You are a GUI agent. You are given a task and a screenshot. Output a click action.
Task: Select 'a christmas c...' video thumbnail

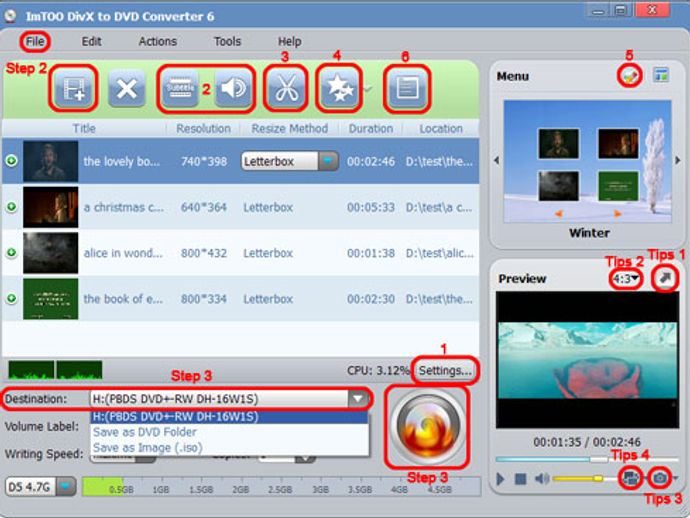click(51, 207)
